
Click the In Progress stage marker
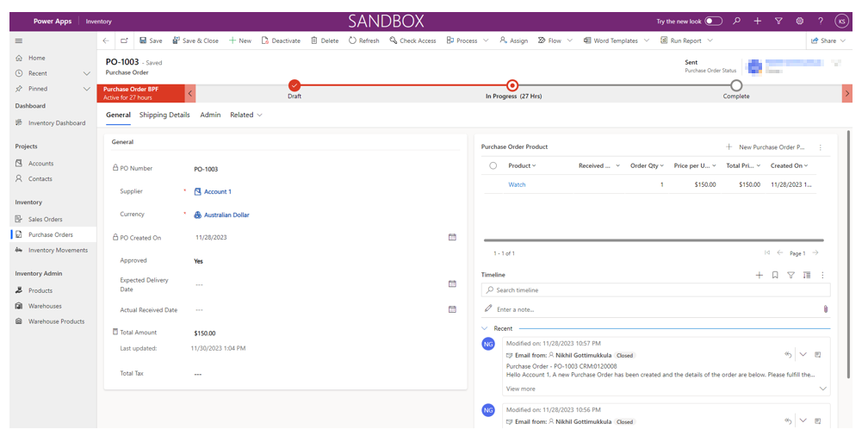pyautogui.click(x=512, y=85)
